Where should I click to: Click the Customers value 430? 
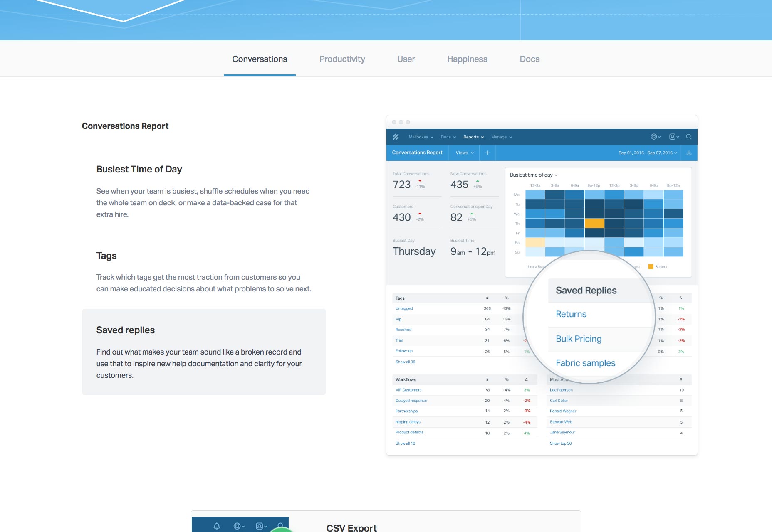point(401,217)
